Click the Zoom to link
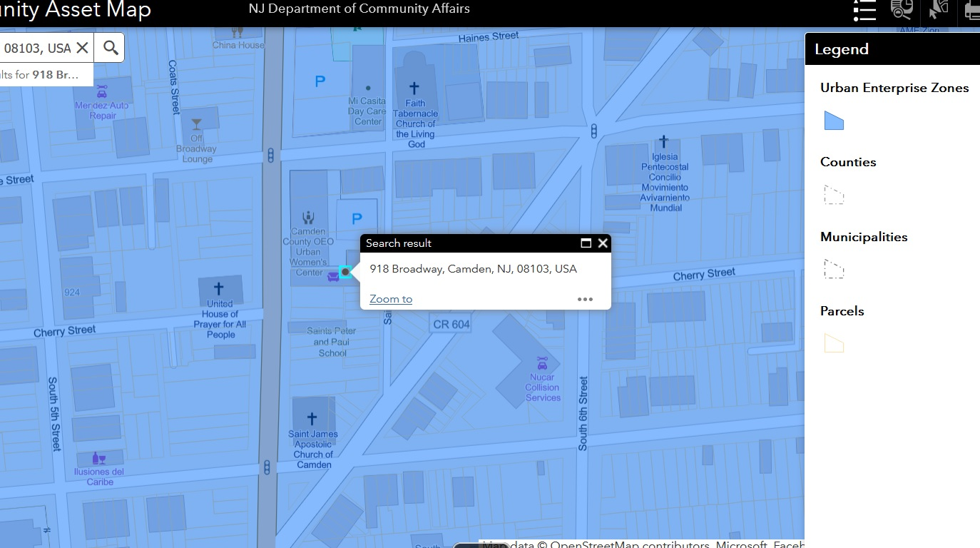 coord(391,299)
